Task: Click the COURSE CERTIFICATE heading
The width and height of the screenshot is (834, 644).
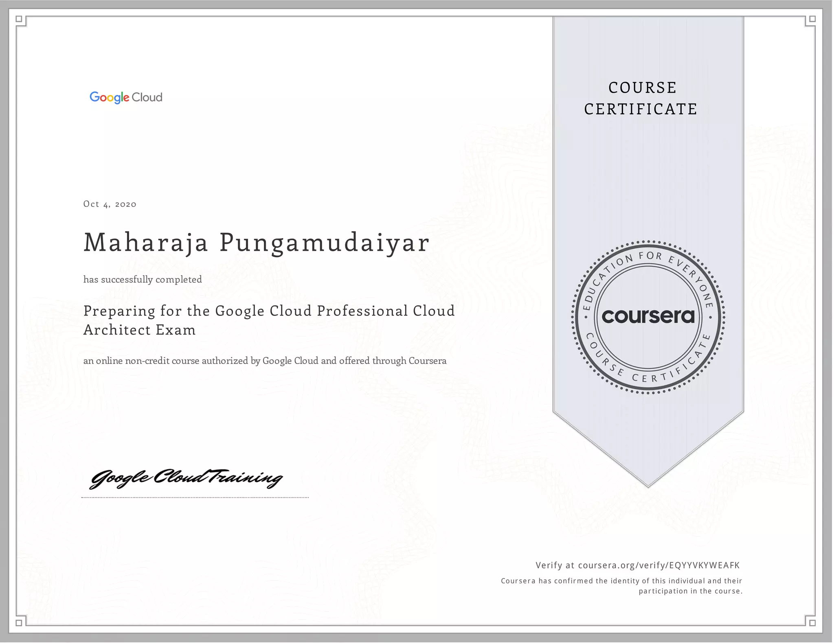Action: tap(641, 99)
